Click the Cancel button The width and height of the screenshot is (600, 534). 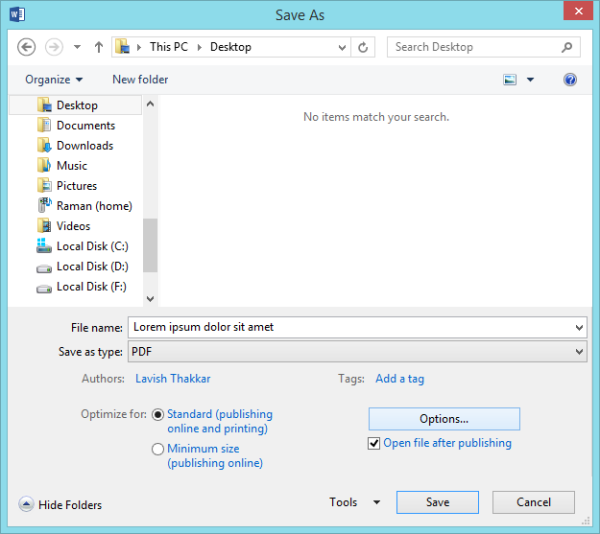pyautogui.click(x=533, y=502)
